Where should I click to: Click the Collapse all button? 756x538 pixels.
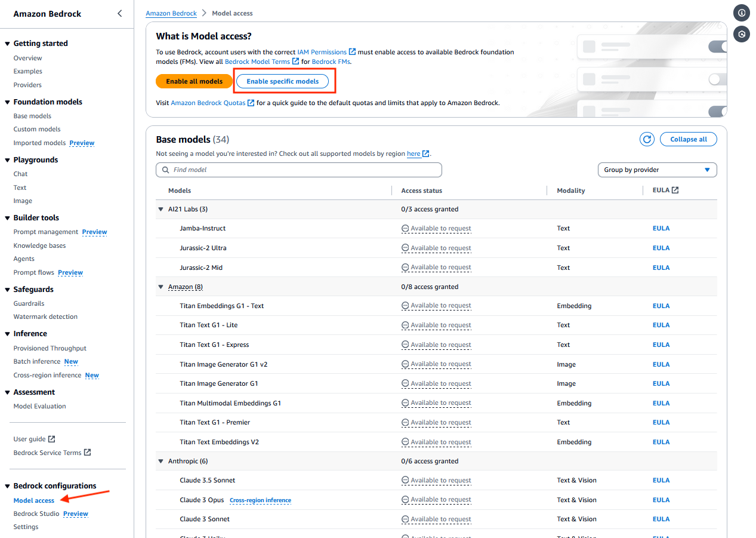[689, 139]
